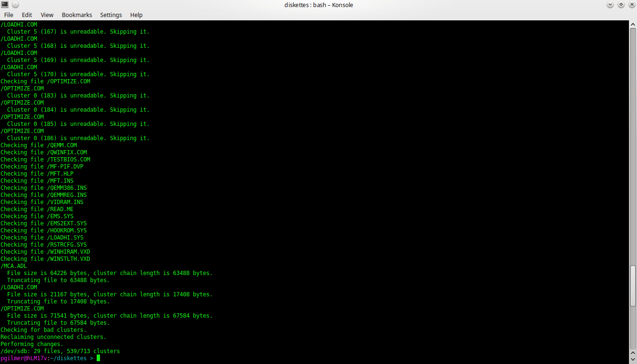Click 'Checking file /QEMM.COM' line
Image resolution: width=637 pixels, height=364 pixels.
coord(38,145)
